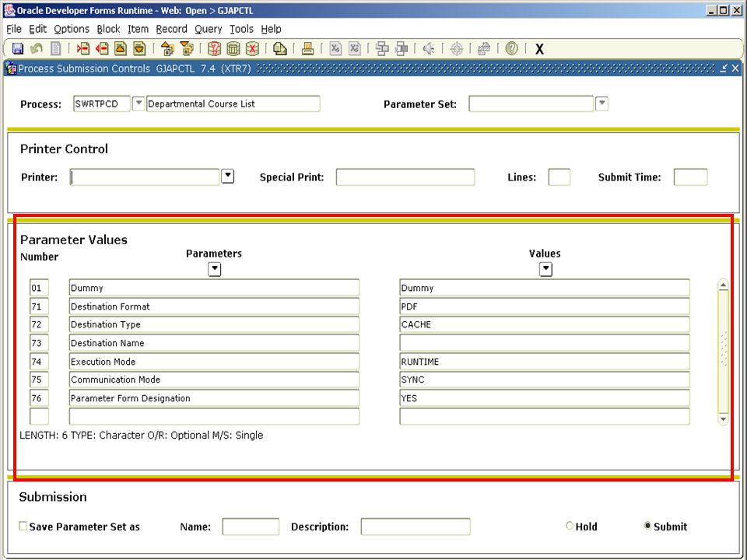Viewport: 747px width, 560px height.
Task: Open the Printer dropdown list
Action: tap(228, 177)
